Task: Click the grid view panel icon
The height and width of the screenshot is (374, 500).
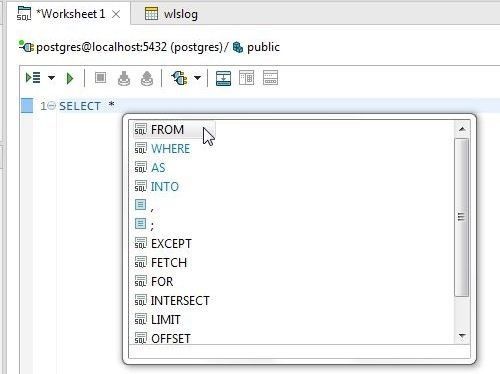Action: 247,78
